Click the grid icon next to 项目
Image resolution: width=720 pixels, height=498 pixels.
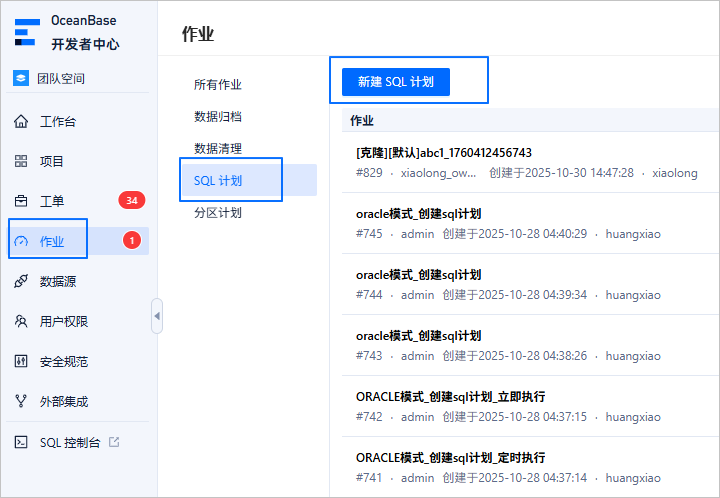[21, 161]
